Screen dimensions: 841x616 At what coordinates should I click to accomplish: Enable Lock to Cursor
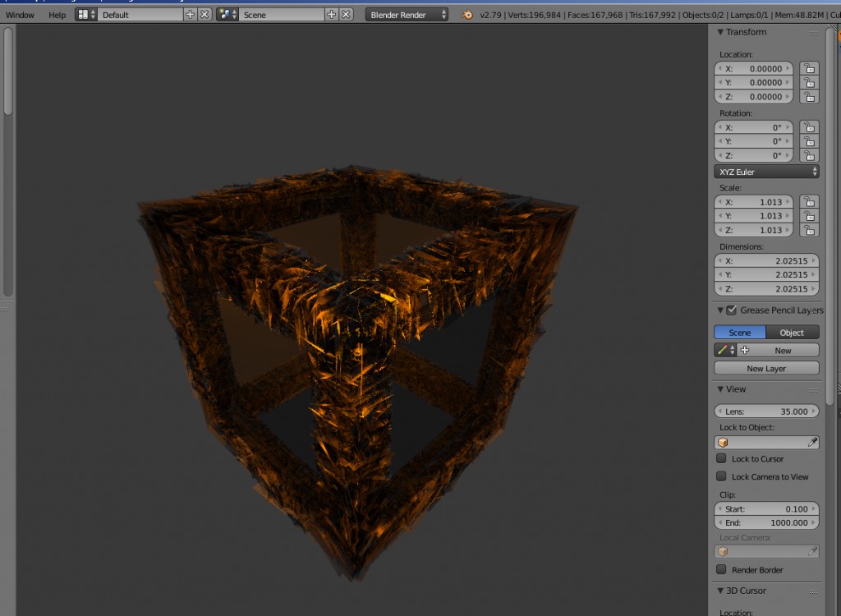[721, 459]
